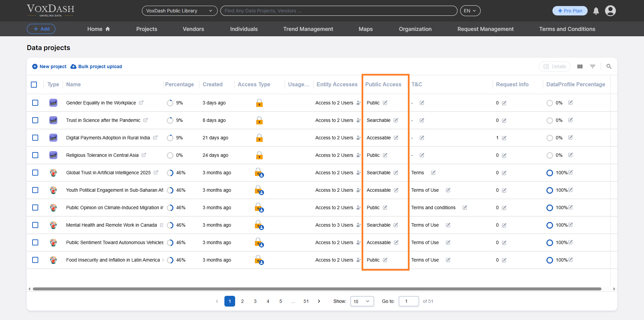Go to the Vendors menu
Viewport: 644px width, 320px height.
click(x=193, y=29)
